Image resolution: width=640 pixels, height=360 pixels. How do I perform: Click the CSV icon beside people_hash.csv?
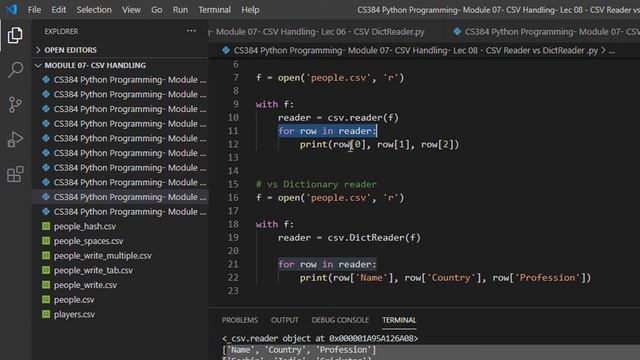point(46,226)
